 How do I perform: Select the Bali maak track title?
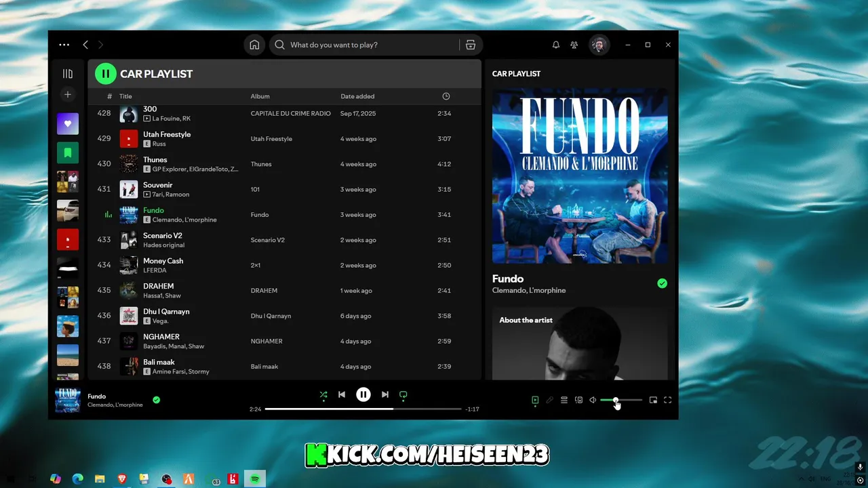click(x=159, y=362)
